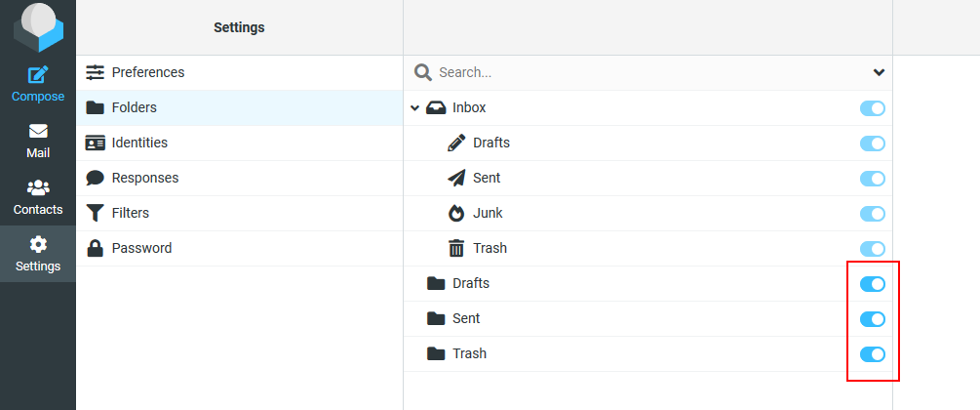Click the Roundcube logo icon
This screenshot has height=410, width=980.
click(x=38, y=27)
